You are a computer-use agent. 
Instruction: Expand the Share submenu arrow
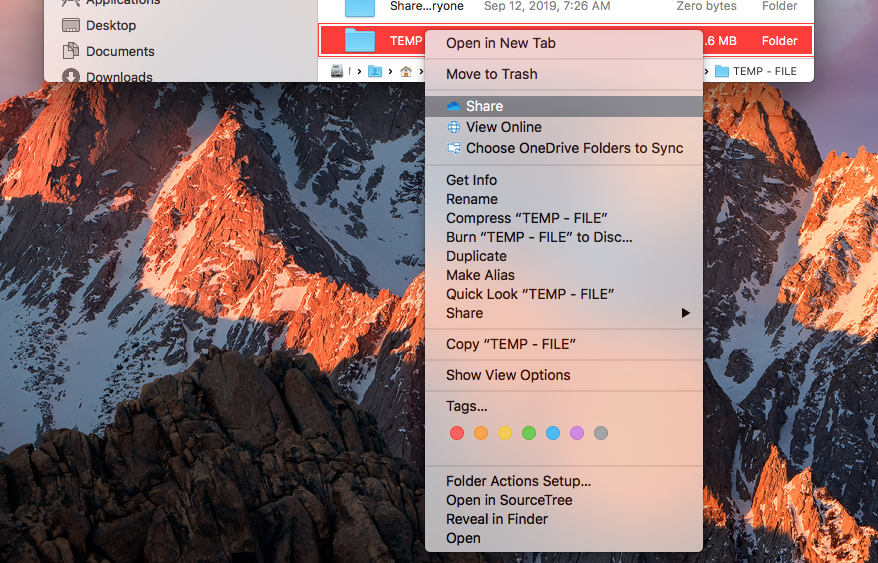685,313
